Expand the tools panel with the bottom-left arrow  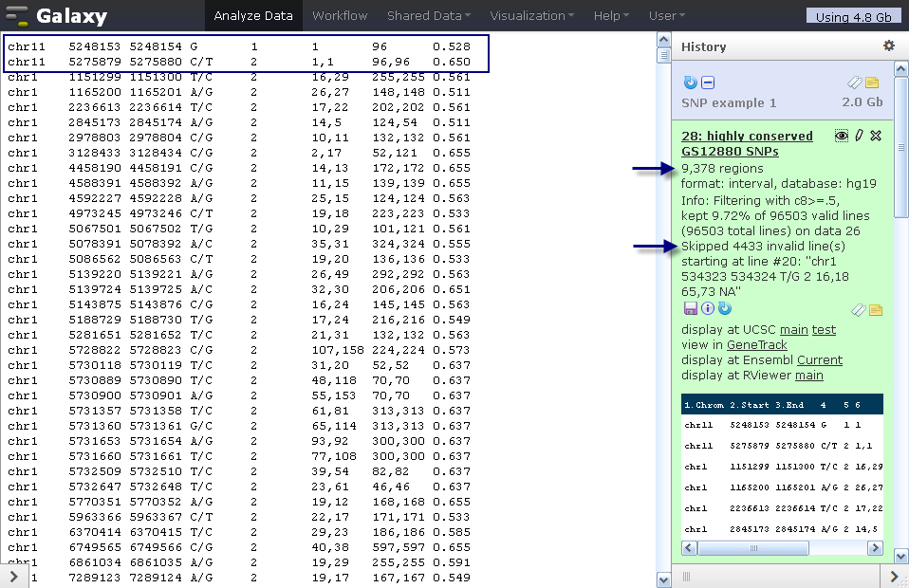[x=14, y=577]
